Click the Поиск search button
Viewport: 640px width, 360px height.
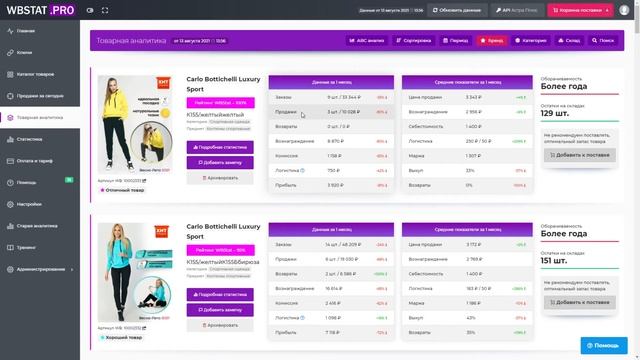(x=603, y=40)
